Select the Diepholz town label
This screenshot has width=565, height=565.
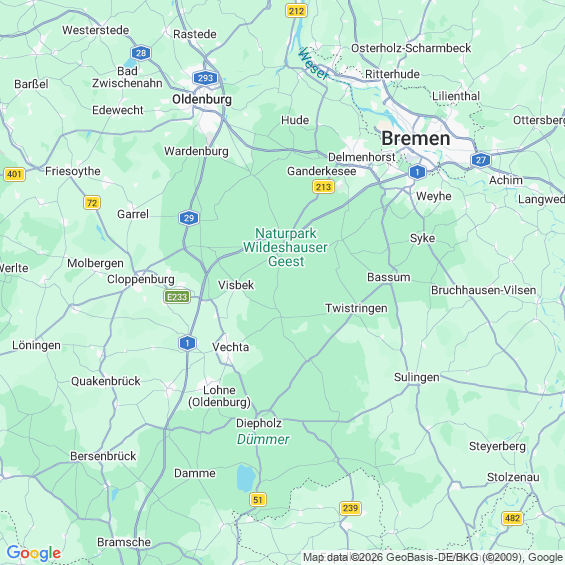point(259,423)
